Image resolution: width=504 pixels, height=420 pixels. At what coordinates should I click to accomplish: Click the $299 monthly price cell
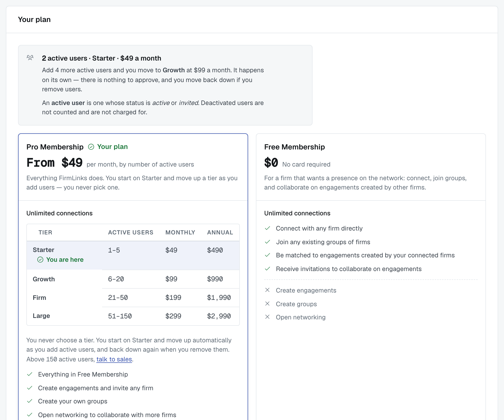pos(173,316)
